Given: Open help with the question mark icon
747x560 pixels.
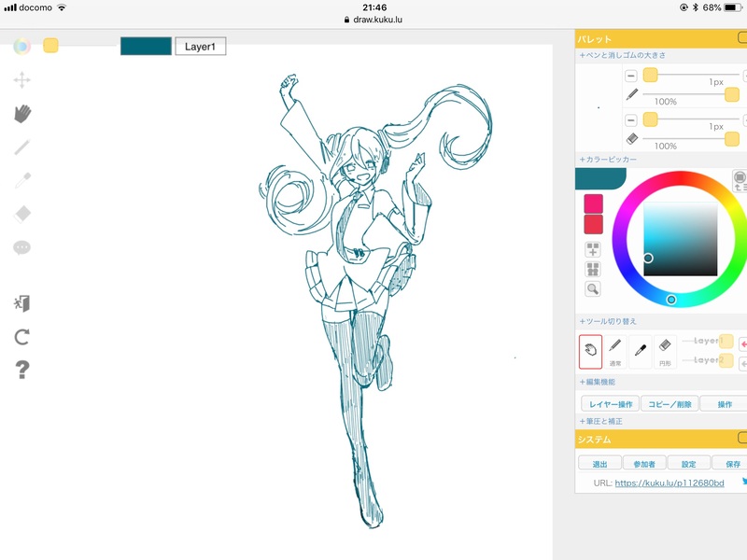Looking at the screenshot, I should [x=21, y=370].
